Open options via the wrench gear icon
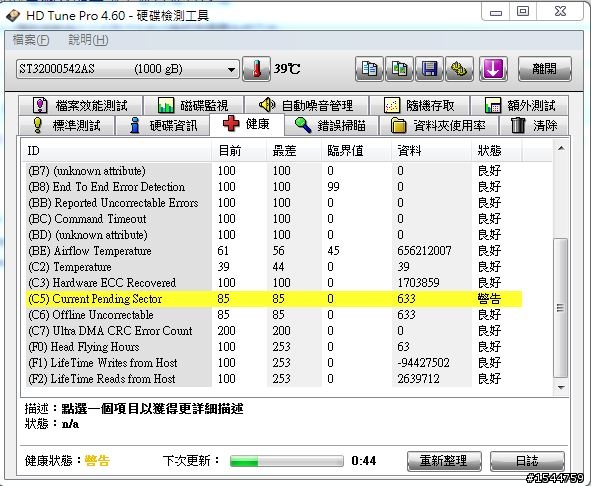The width and height of the screenshot is (591, 486). click(x=459, y=69)
